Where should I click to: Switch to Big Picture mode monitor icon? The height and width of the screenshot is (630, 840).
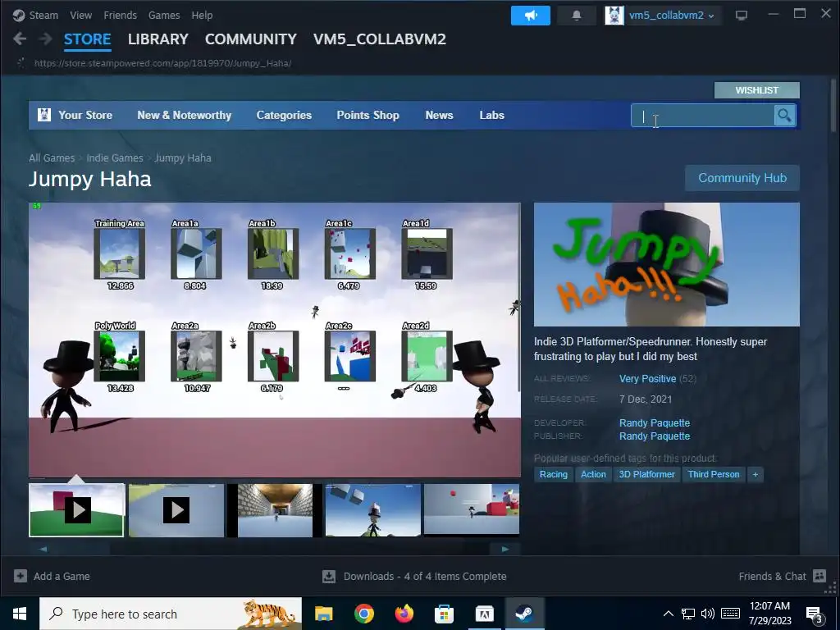742,16
